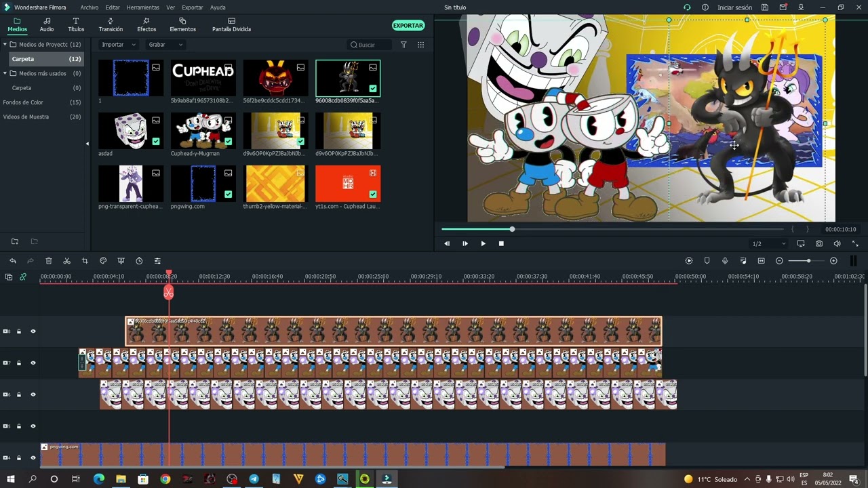Image resolution: width=868 pixels, height=488 pixels.
Task: Add a new track with manage-tracks icon
Action: point(9,277)
